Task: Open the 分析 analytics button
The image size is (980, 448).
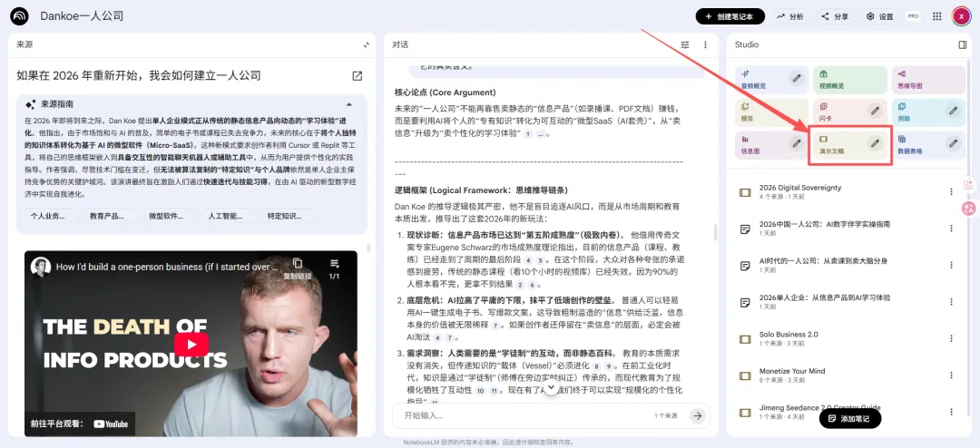Action: [x=790, y=17]
